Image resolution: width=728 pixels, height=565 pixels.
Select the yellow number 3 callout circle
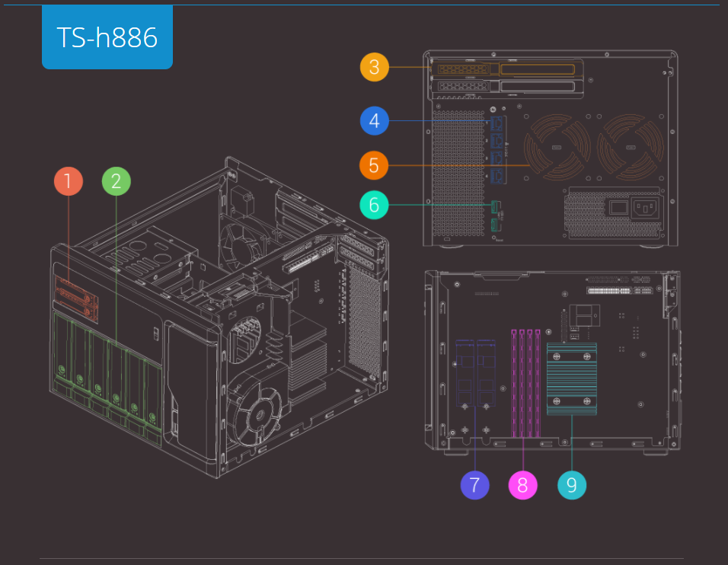[374, 67]
